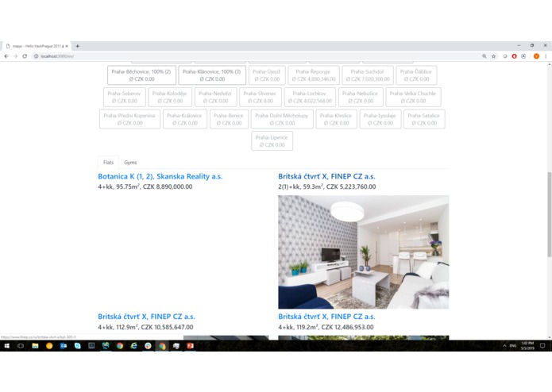The image size is (552, 392).
Task: Open Chrome's three-dot menu
Action: pyautogui.click(x=546, y=56)
